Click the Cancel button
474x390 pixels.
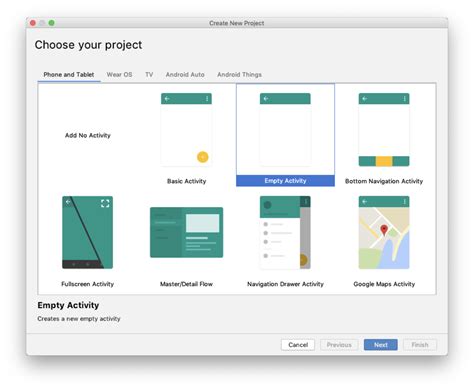(x=298, y=345)
